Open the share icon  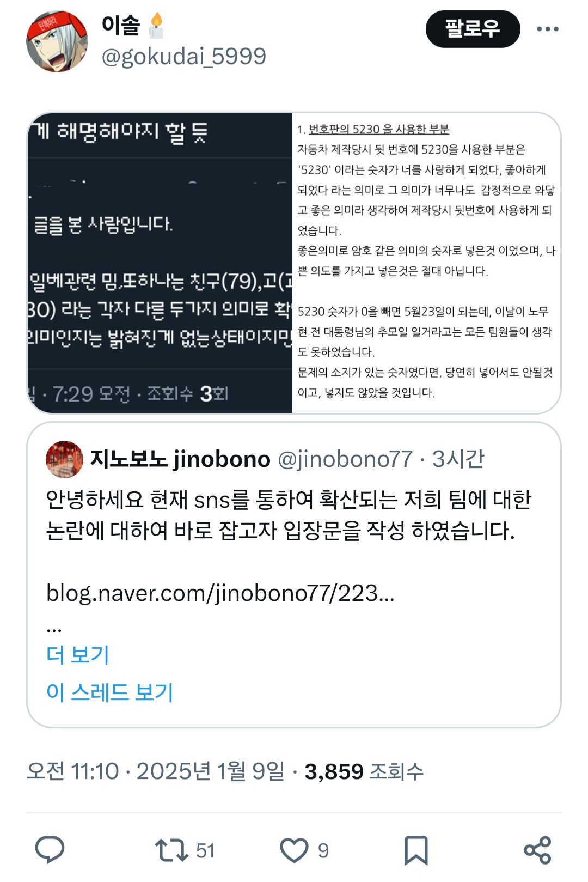click(x=537, y=850)
